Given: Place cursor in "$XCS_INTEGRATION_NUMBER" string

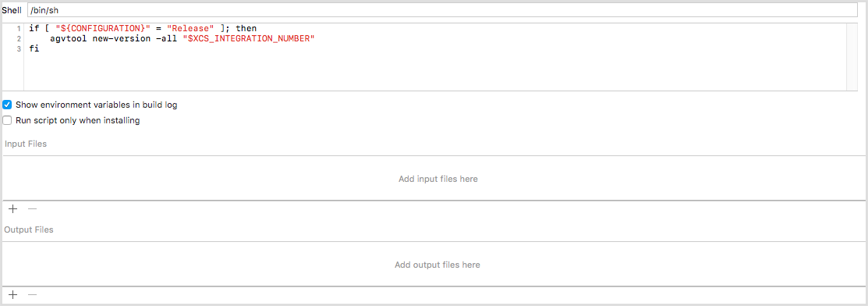Looking at the screenshot, I should pos(249,39).
